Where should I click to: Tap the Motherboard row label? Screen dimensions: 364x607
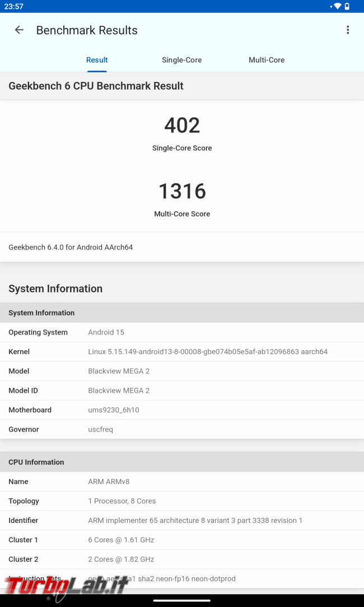tap(30, 410)
